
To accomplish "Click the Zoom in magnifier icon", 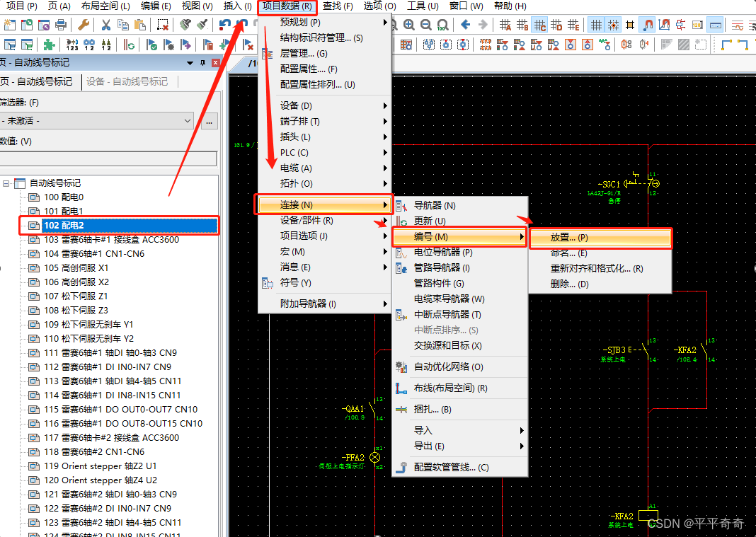I will pos(409,25).
